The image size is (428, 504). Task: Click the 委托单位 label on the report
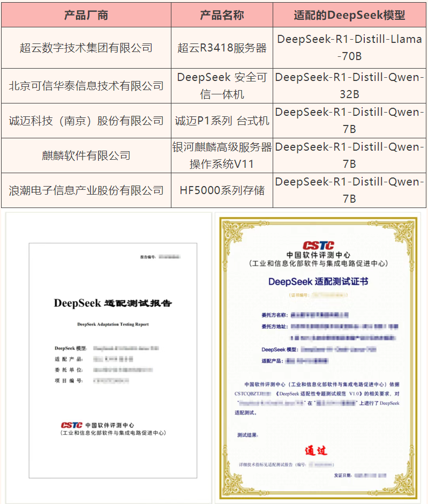69,369
